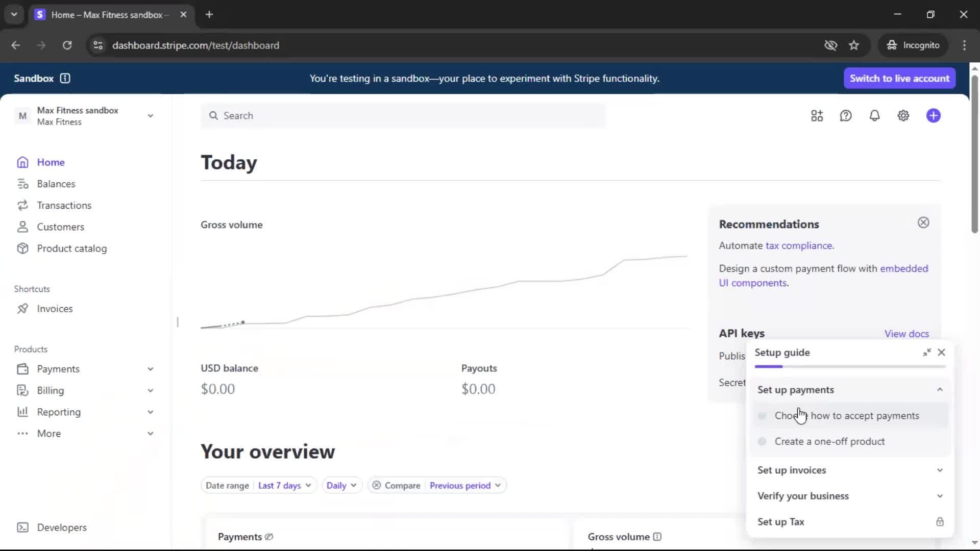Image resolution: width=980 pixels, height=551 pixels.
Task: Remove the Compare filter toggle
Action: 376,485
